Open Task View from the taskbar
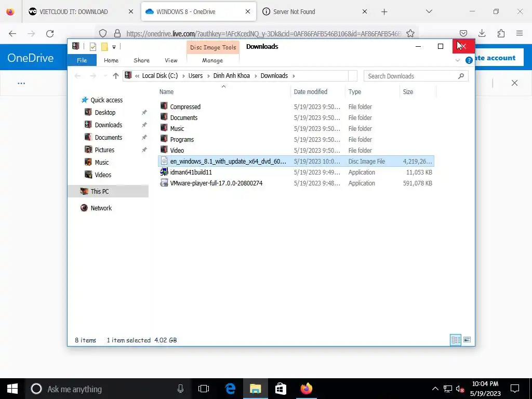 204,389
